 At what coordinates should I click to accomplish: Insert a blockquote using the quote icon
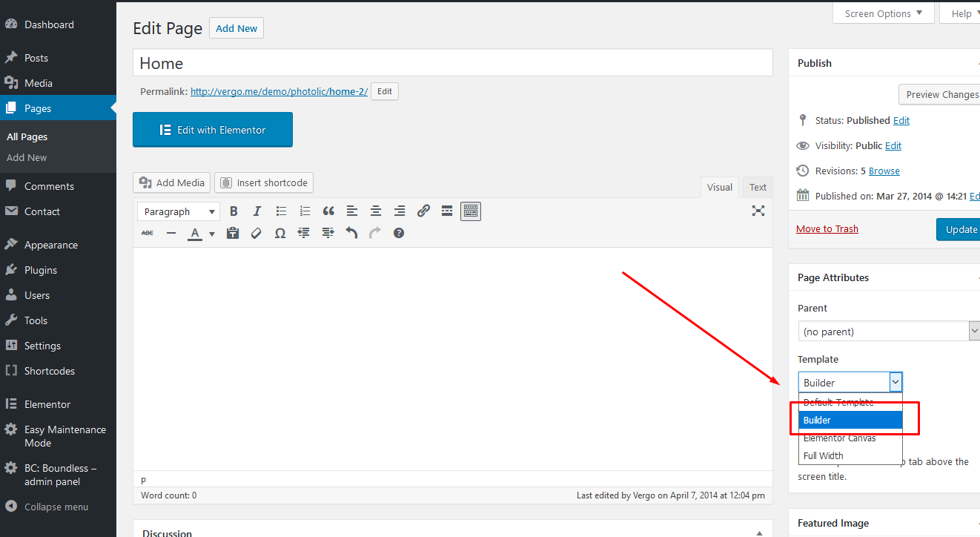point(328,211)
